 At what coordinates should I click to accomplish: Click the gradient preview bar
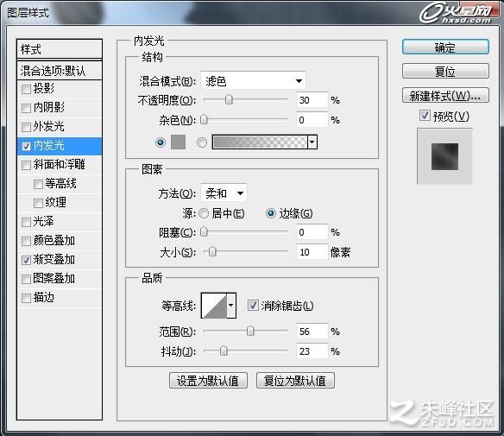click(x=260, y=142)
